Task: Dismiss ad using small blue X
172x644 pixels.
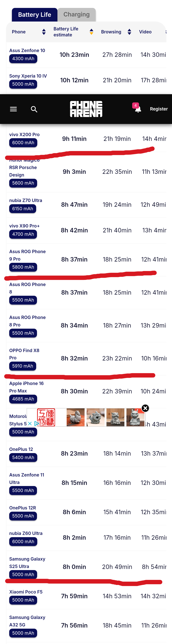Action: click(30, 423)
